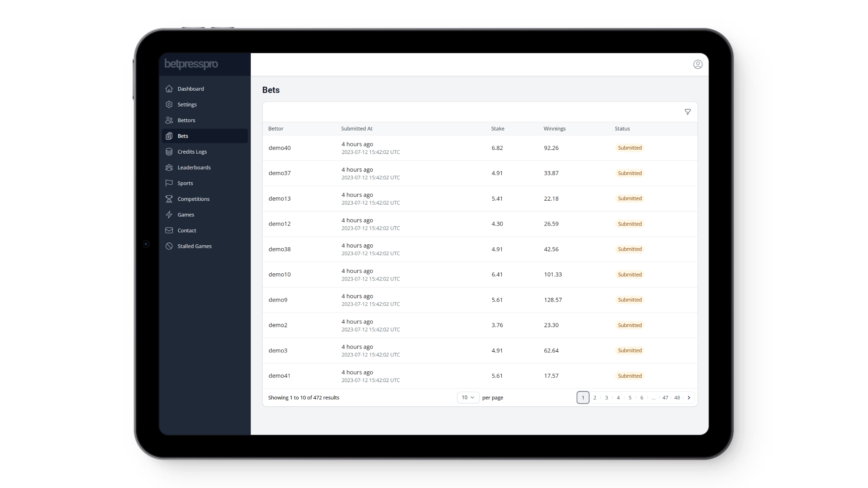Click the Credits Logs sidebar icon
This screenshot has height=488, width=868.
pos(169,151)
